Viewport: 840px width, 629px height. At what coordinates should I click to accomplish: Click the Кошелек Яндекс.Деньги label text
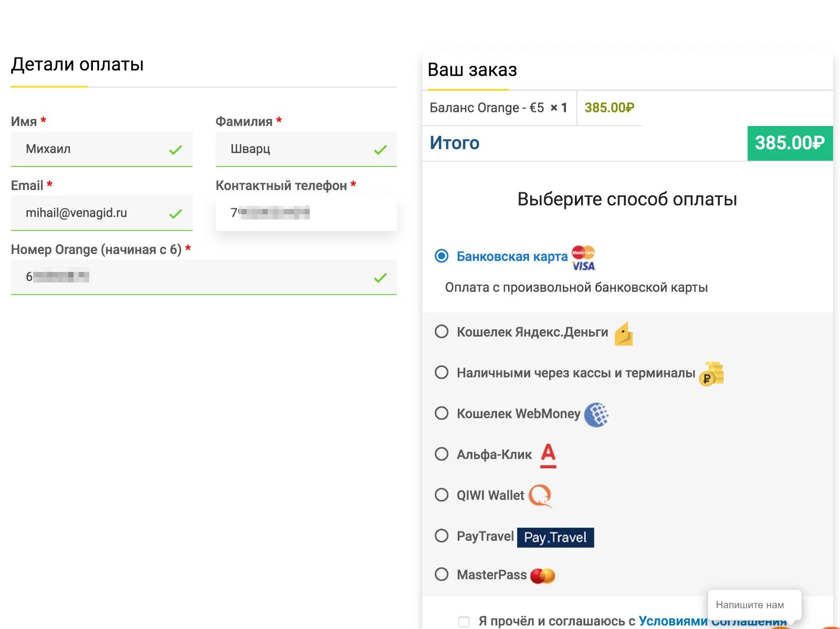pyautogui.click(x=532, y=332)
